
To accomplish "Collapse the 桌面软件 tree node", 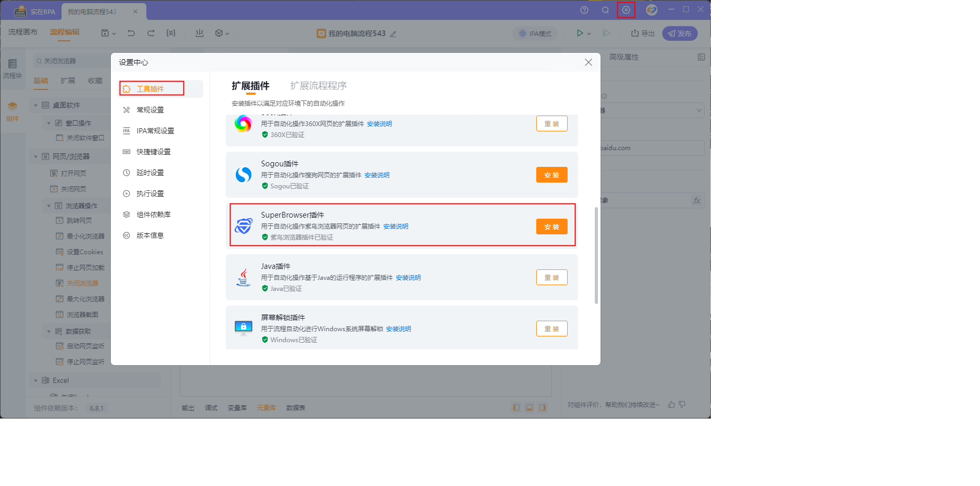I will coord(36,105).
